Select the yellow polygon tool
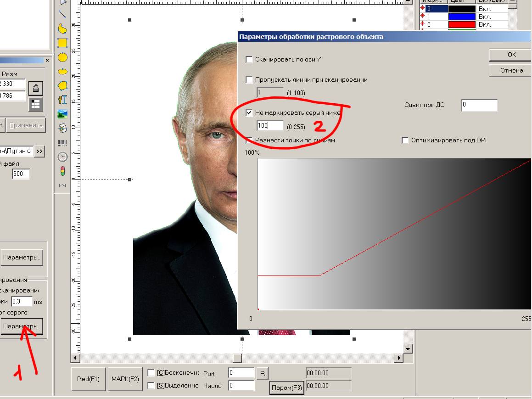Image resolution: width=532 pixels, height=399 pixels. point(62,85)
